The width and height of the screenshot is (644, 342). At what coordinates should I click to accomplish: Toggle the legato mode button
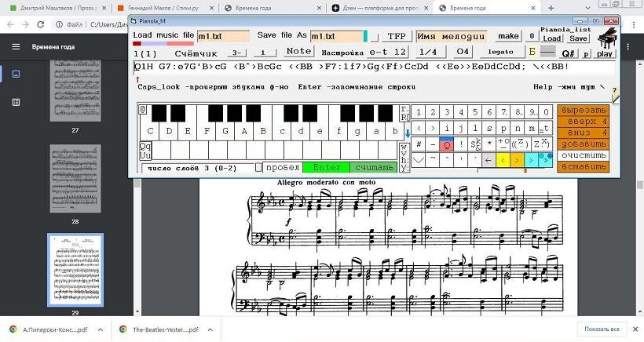(x=501, y=52)
